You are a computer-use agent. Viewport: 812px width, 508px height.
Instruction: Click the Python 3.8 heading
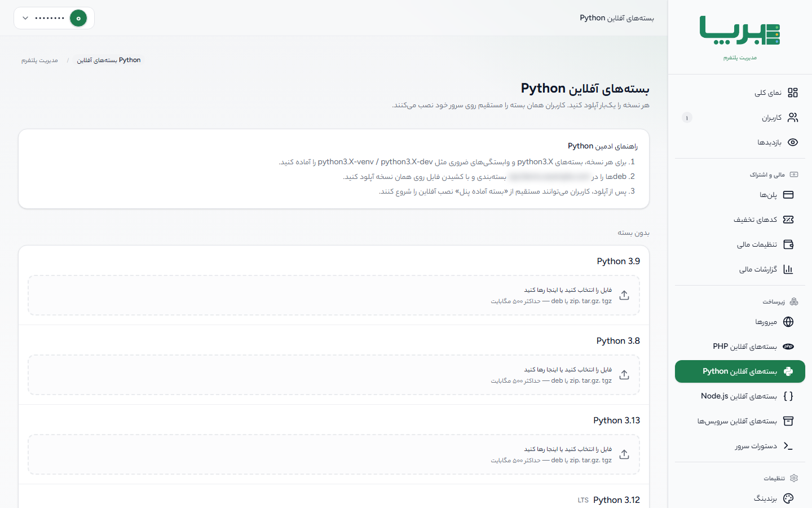[x=619, y=341]
